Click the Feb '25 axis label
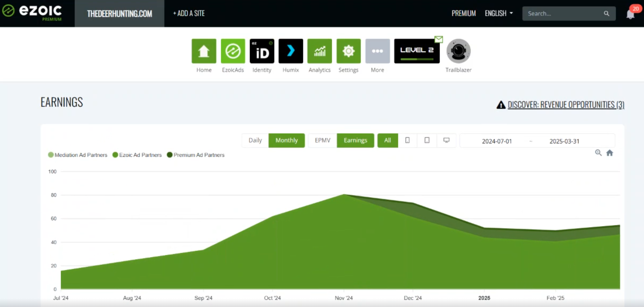Viewport: 644px width, 307px height. (x=555, y=298)
